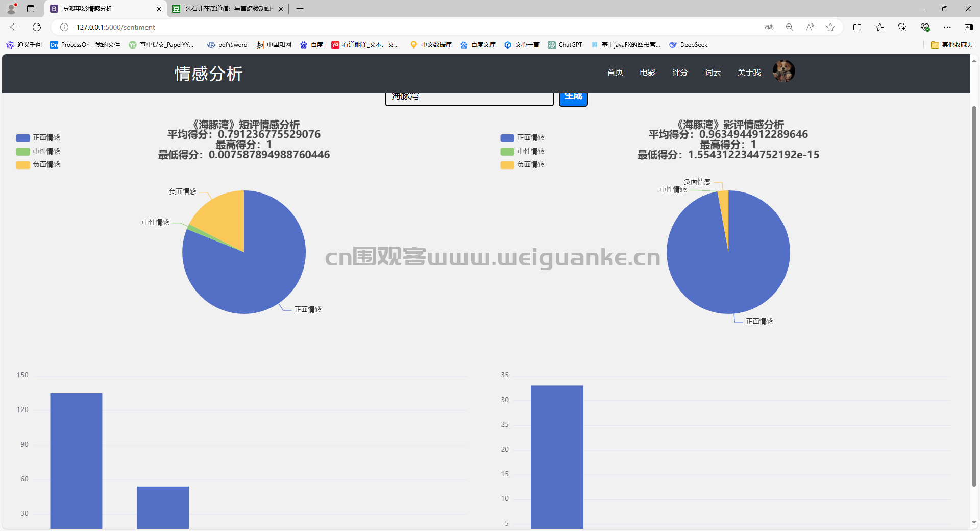Open the read aloud icon
This screenshot has height=531, width=980.
[810, 27]
